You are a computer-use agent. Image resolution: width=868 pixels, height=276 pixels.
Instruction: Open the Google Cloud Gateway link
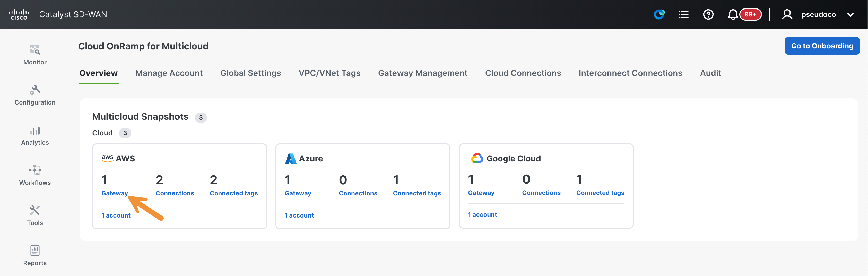(481, 193)
